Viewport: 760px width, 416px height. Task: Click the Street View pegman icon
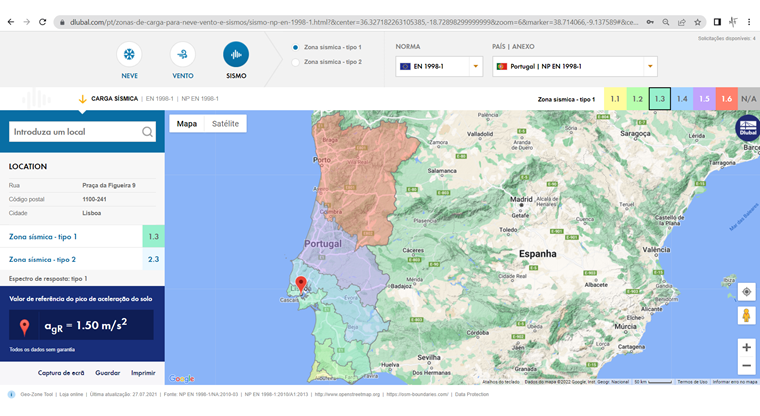coord(746,315)
